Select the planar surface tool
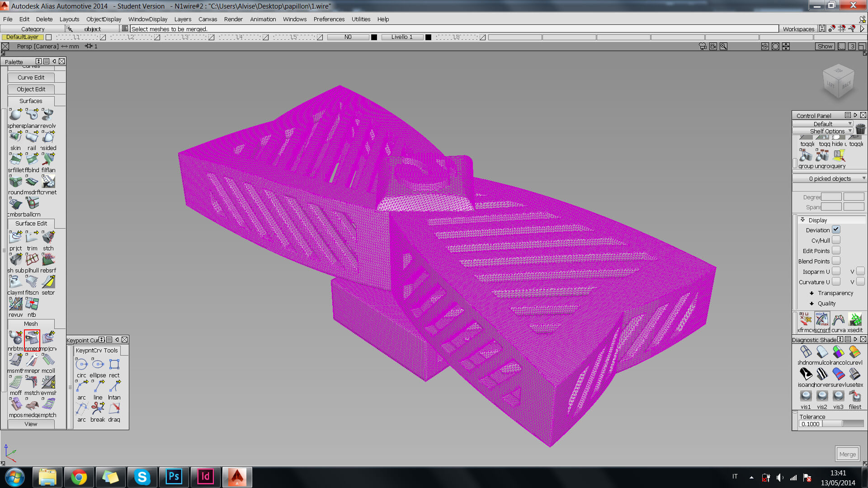868x488 pixels. (32, 115)
